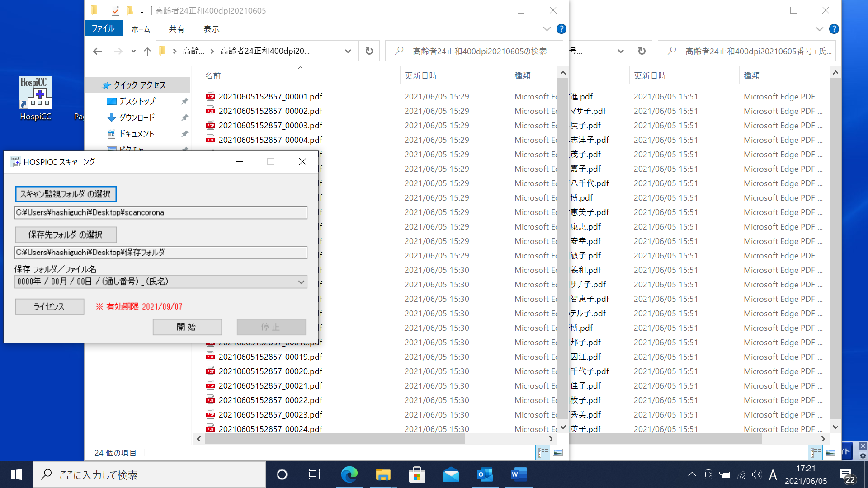
Task: Click the スキャン監視フォルダの選択 button
Action: click(66, 194)
